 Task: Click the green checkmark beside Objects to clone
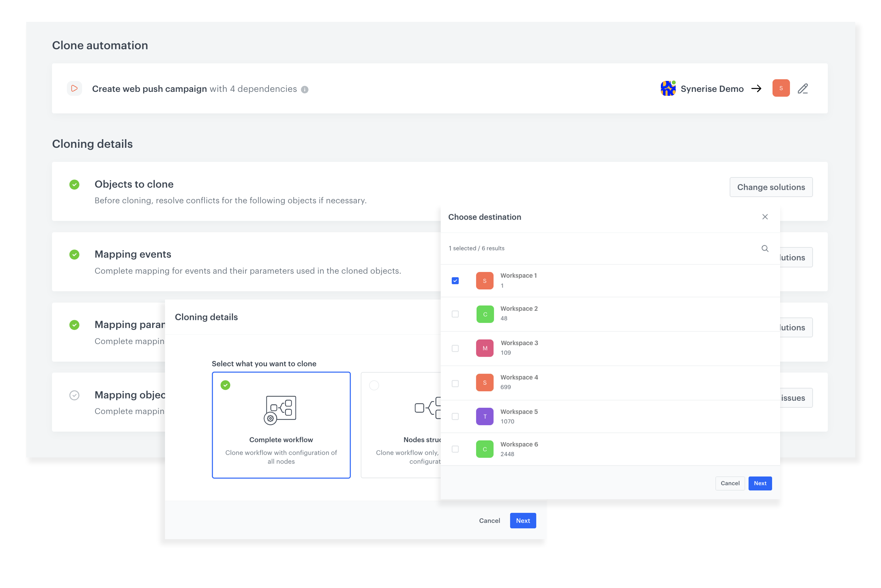(74, 184)
